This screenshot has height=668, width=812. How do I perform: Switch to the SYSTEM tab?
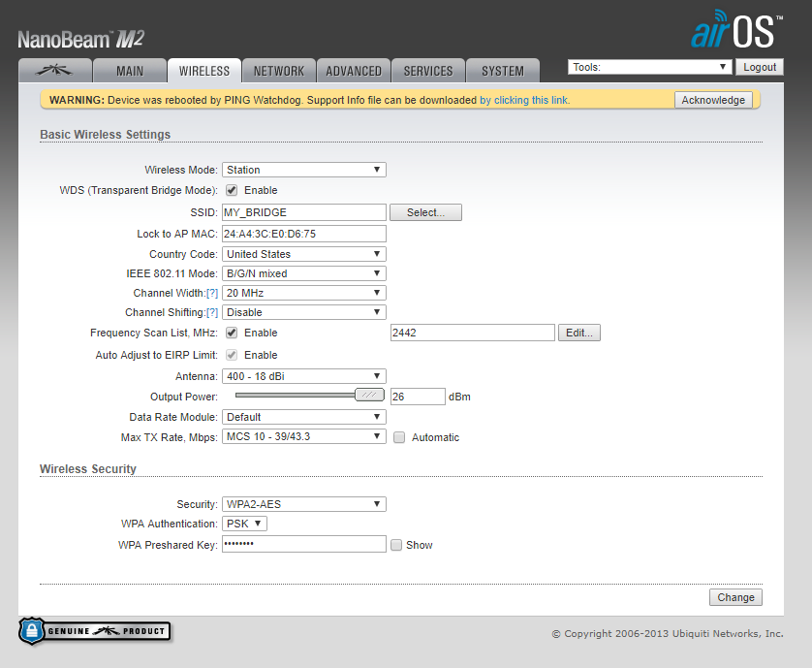point(502,71)
